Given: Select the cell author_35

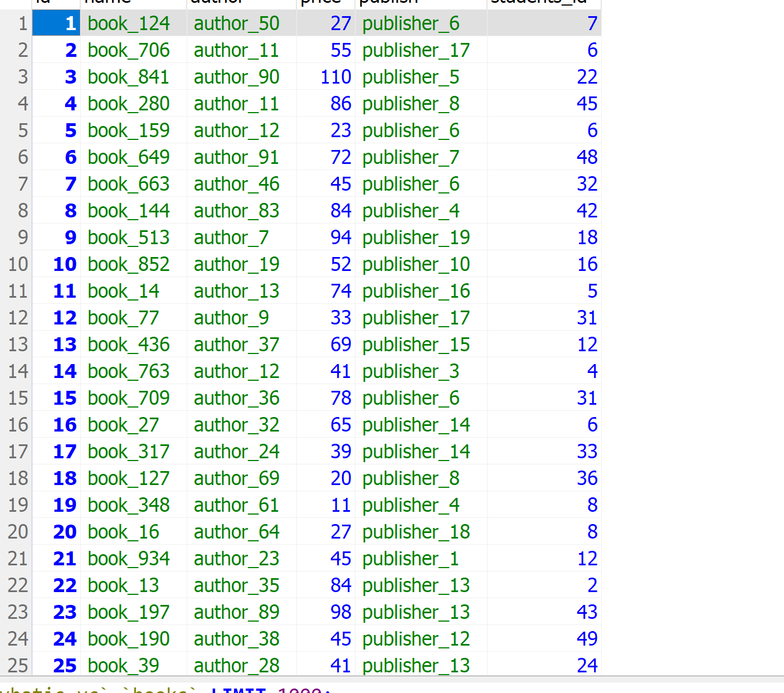Looking at the screenshot, I should (x=241, y=585).
